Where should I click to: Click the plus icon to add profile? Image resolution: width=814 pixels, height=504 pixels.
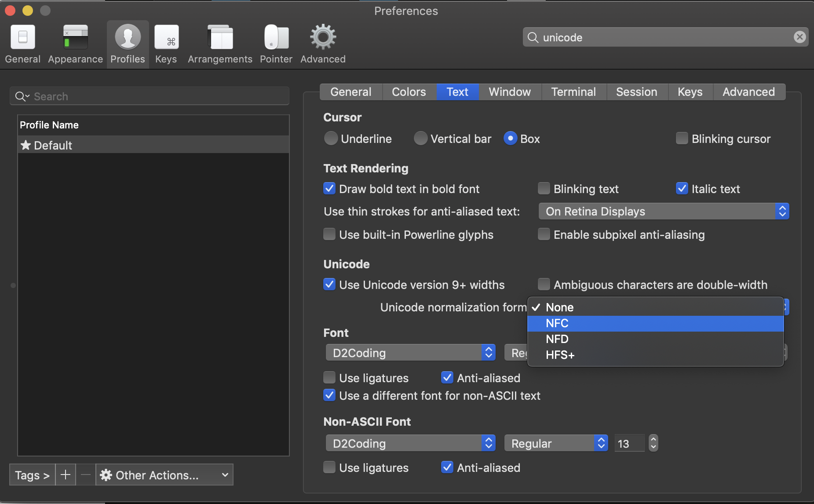pos(66,475)
